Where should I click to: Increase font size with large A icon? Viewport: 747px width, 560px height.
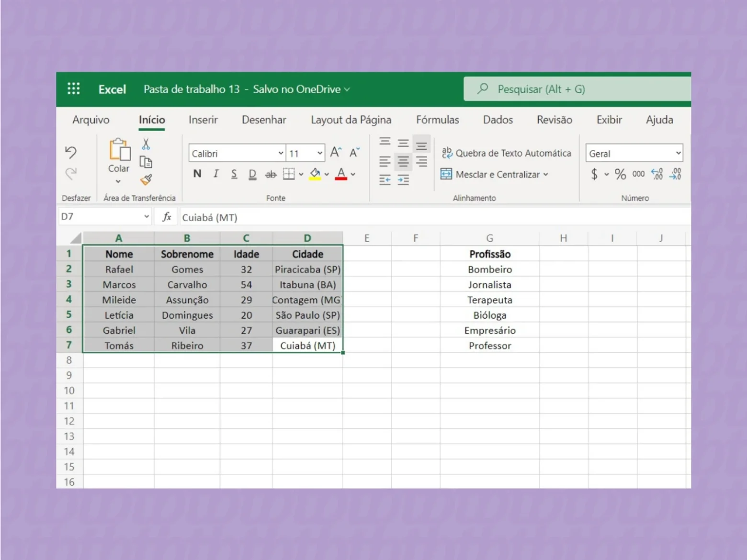click(336, 153)
